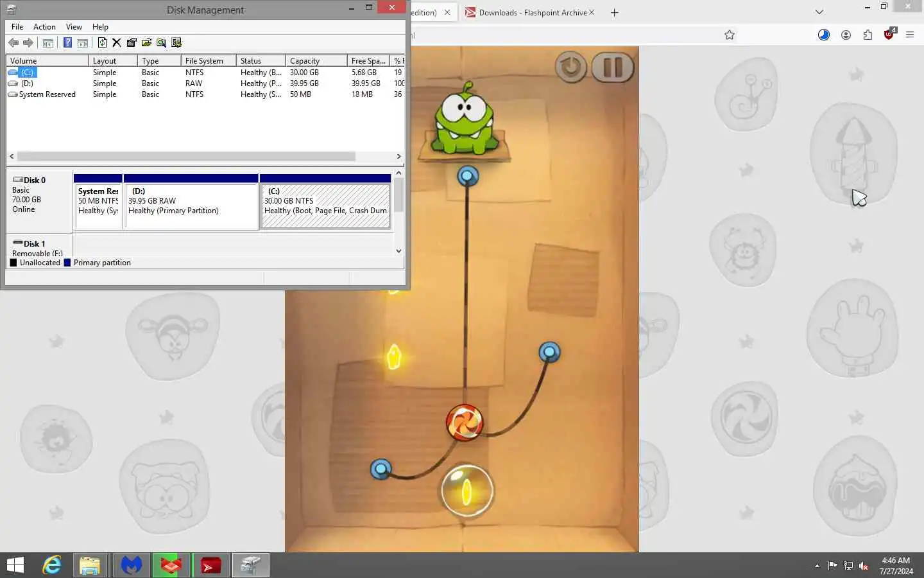Image resolution: width=924 pixels, height=578 pixels.
Task: Open the Action menu
Action: [x=44, y=27]
